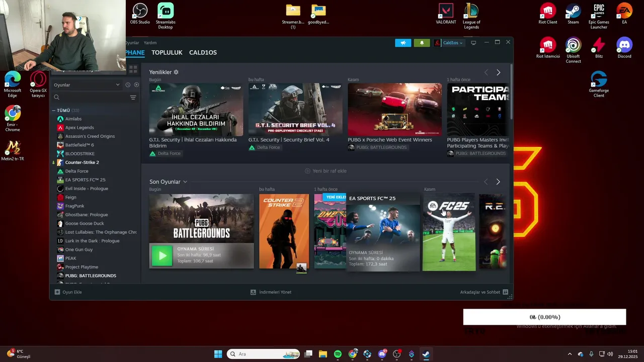The height and width of the screenshot is (362, 644).
Task: Select Riot Client desktop icon
Action: (548, 14)
